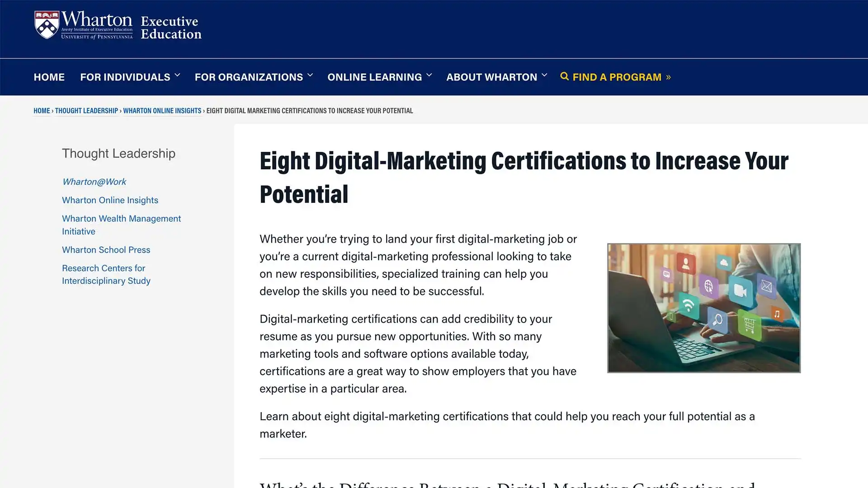Screen dimensions: 868x488
Task: Click the search magnifier icon
Action: point(564,76)
